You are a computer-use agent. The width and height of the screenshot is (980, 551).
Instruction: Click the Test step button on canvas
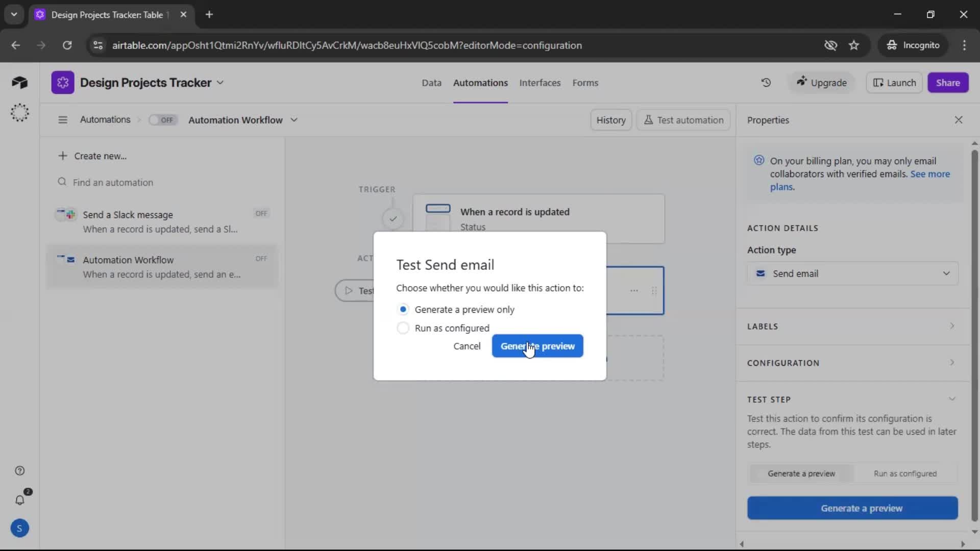(355, 291)
